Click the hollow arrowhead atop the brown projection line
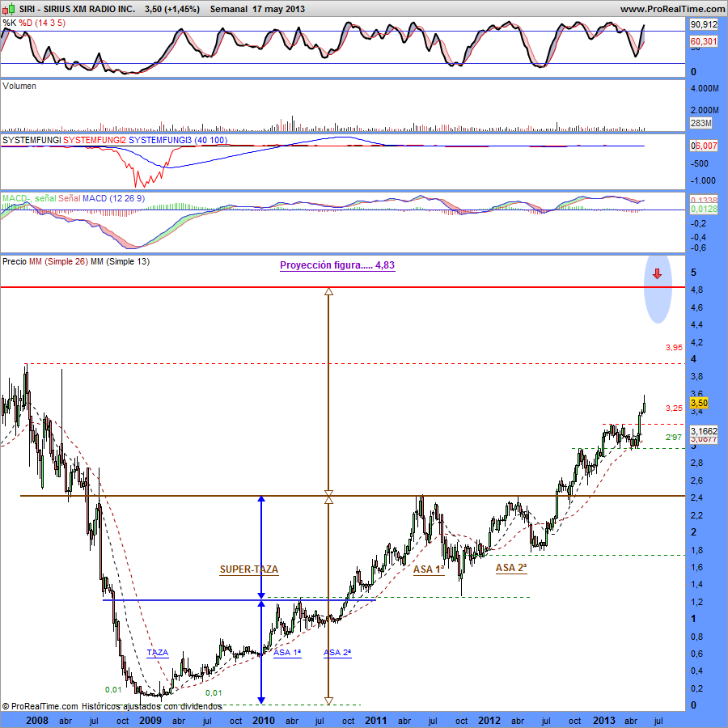This screenshot has height=728, width=728. click(328, 291)
